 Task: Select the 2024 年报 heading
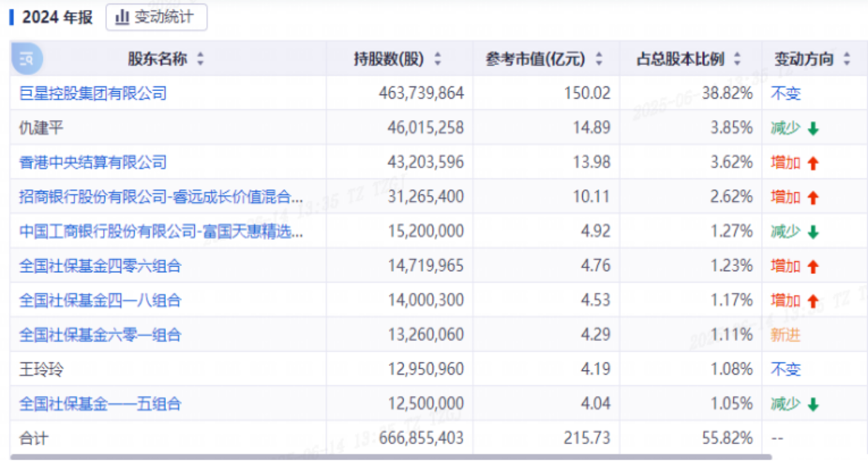(57, 17)
